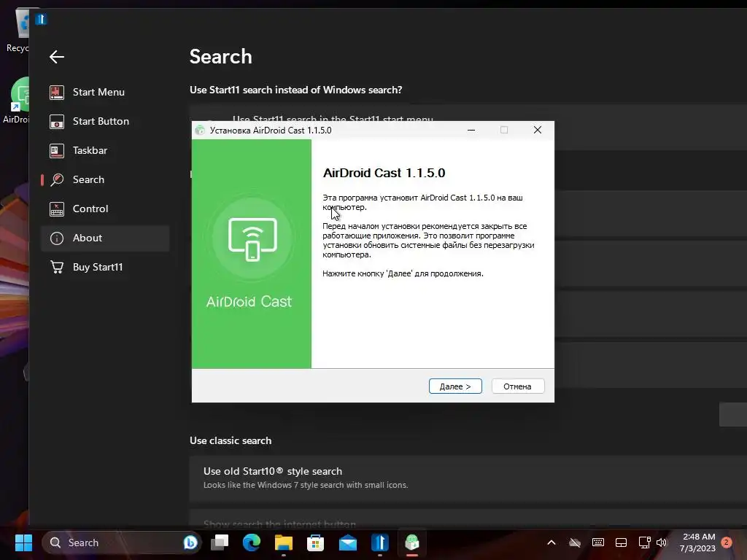Open Microsoft Store from the taskbar
The image size is (747, 560).
click(x=315, y=542)
